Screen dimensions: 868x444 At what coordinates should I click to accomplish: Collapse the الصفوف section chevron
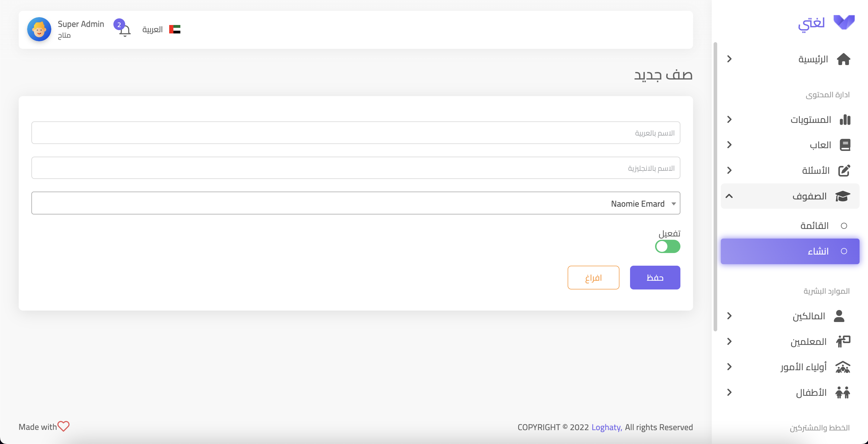coord(729,196)
